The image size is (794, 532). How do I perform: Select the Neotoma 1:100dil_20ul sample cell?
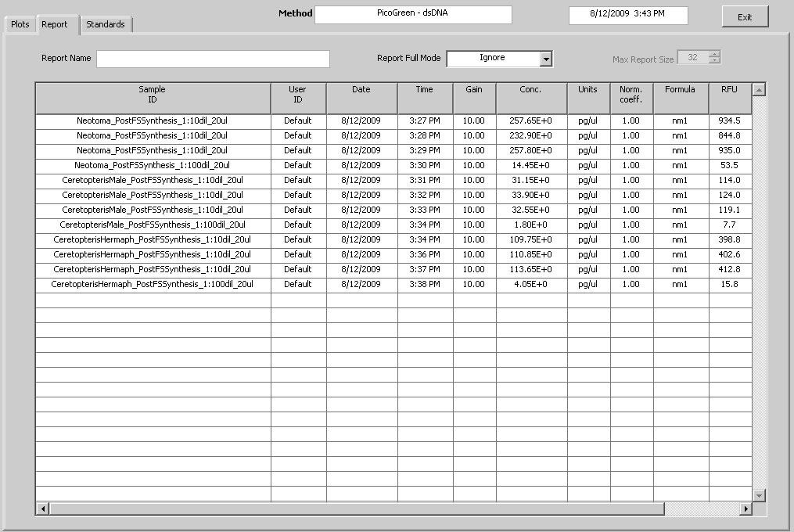[x=153, y=166]
